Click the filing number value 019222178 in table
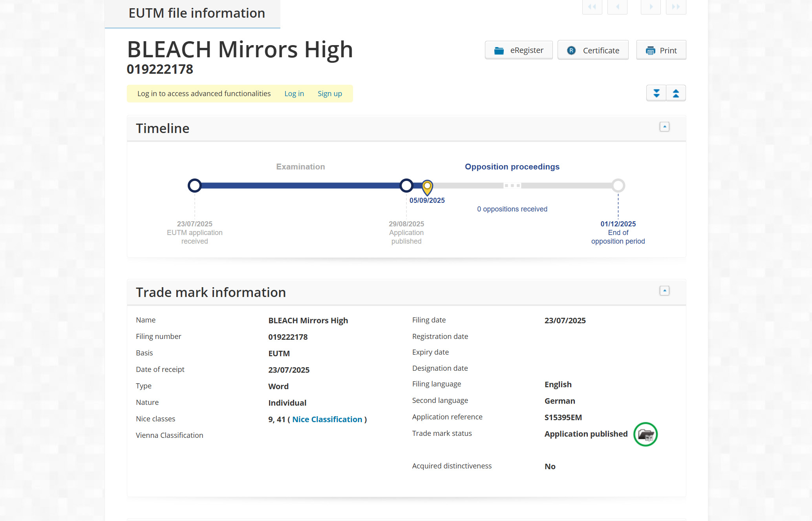The height and width of the screenshot is (521, 812). click(288, 337)
